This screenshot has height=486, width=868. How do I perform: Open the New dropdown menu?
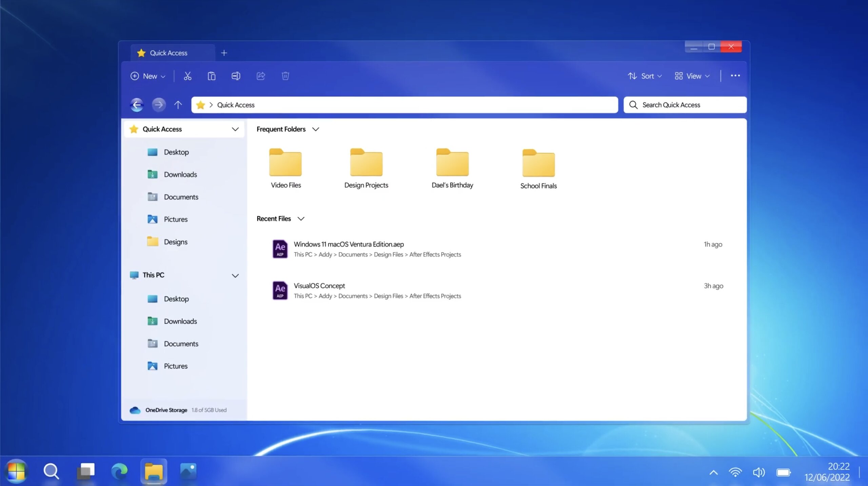coord(148,76)
